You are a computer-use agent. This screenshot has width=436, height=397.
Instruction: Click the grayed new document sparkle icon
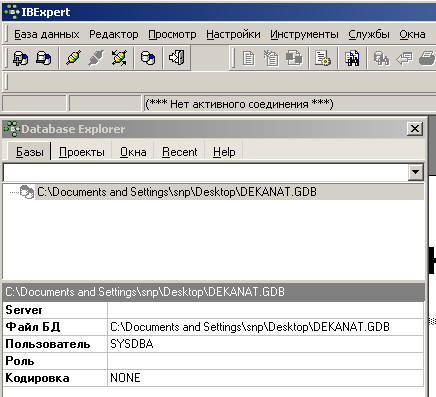pyautogui.click(x=271, y=59)
